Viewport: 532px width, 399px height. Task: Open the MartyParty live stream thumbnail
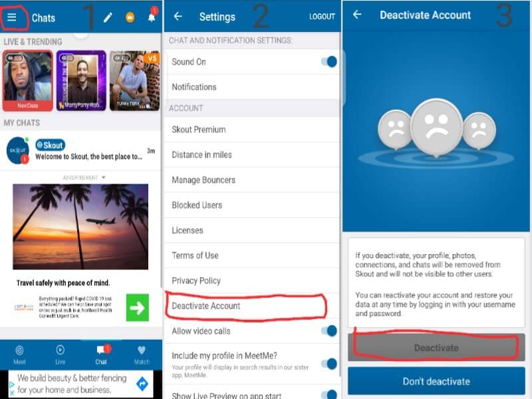[x=81, y=80]
